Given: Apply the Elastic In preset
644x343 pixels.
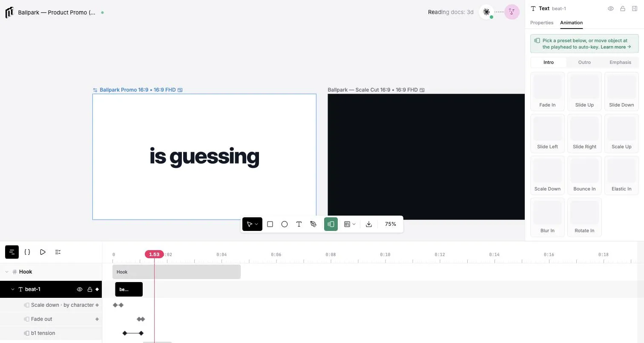Looking at the screenshot, I should click(621, 175).
